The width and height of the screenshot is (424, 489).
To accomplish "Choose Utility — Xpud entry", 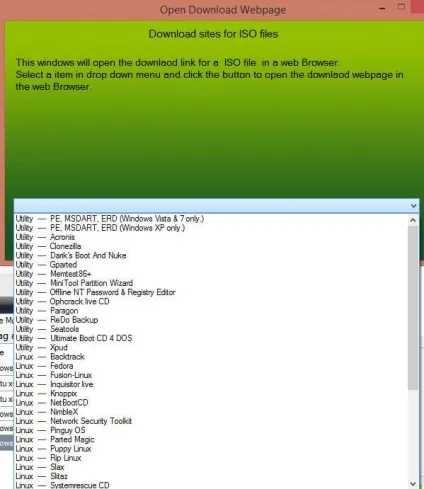I will point(211,347).
